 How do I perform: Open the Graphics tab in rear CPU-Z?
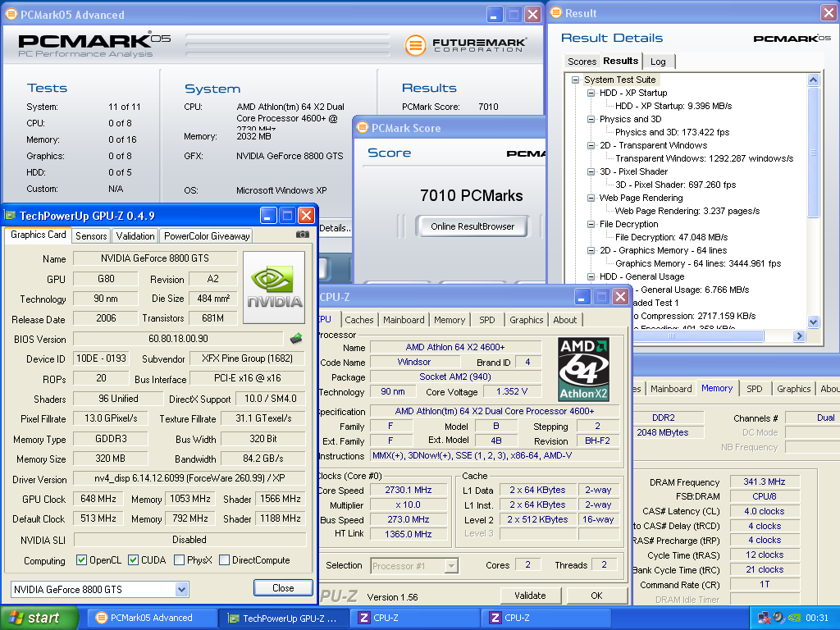tap(793, 388)
